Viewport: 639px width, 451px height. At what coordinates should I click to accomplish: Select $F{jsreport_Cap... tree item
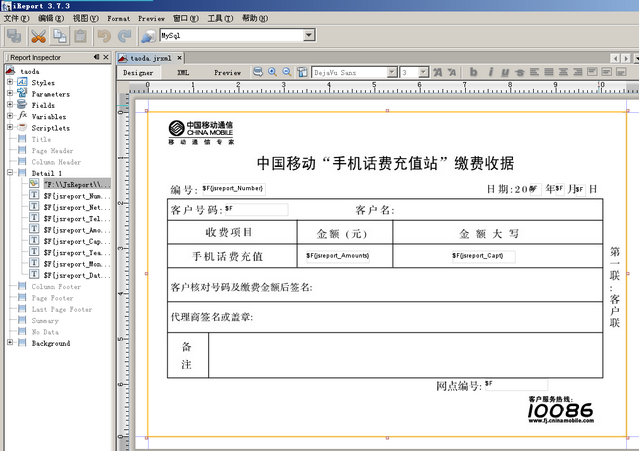point(77,241)
